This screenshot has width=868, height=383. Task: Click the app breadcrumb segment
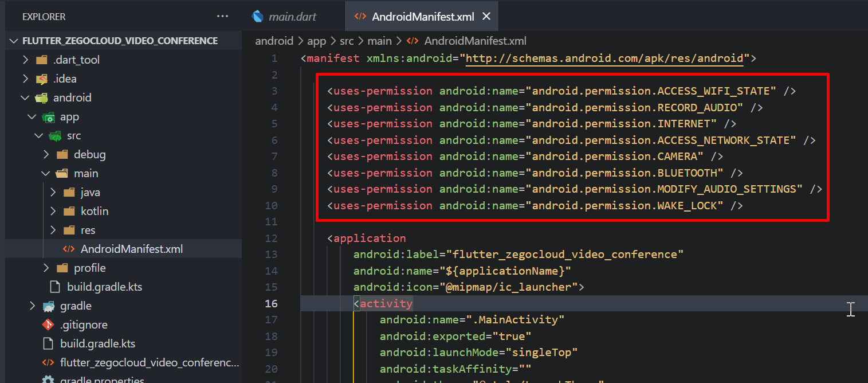click(x=316, y=41)
